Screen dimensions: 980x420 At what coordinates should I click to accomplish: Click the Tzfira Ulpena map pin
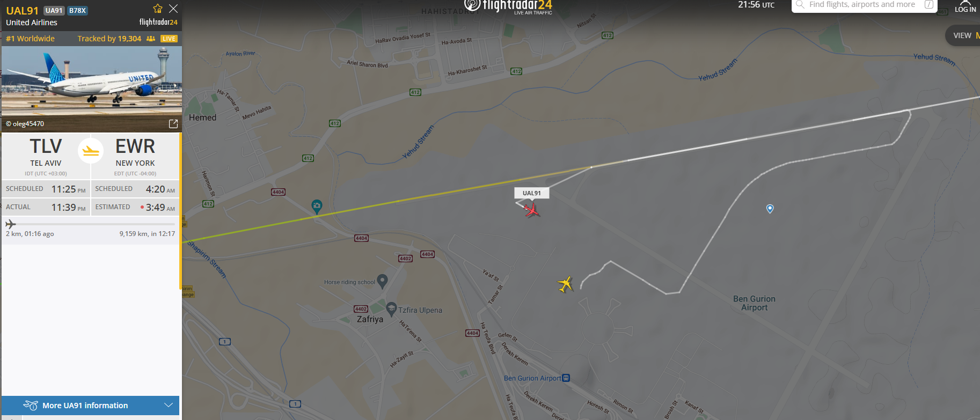click(x=391, y=308)
